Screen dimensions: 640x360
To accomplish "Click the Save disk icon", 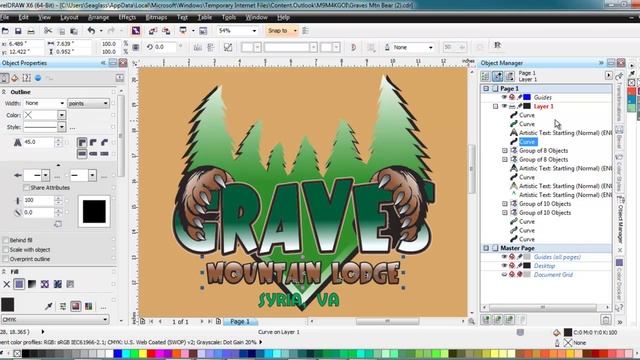I will [x=18, y=31].
